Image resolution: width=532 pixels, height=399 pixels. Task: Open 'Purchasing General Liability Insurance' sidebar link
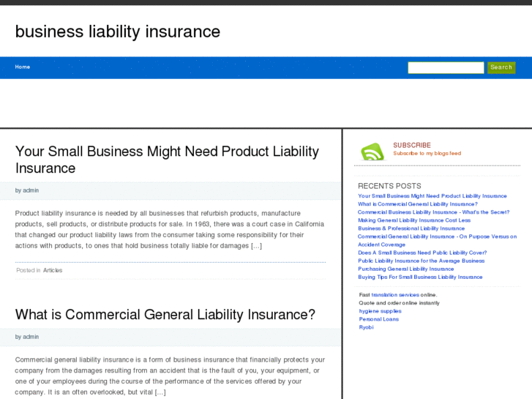[x=406, y=269]
